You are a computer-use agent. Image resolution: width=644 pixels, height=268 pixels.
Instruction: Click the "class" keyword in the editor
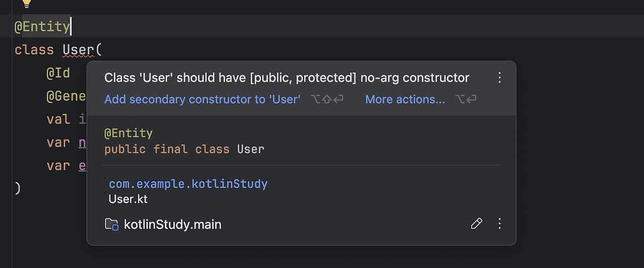[34, 50]
